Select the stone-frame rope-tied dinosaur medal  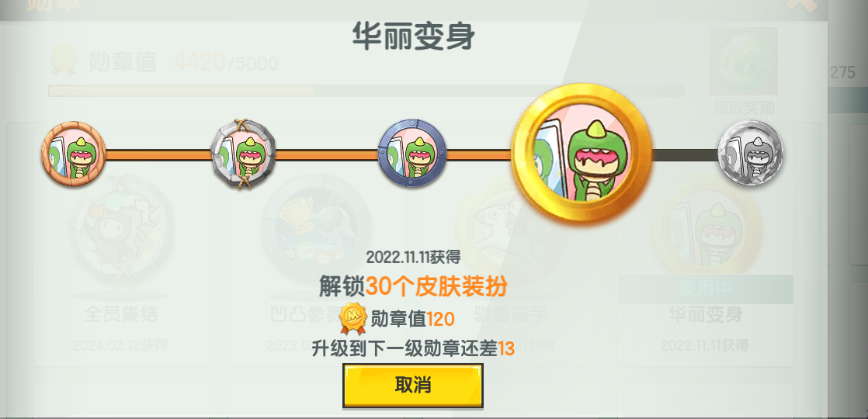coord(243,154)
